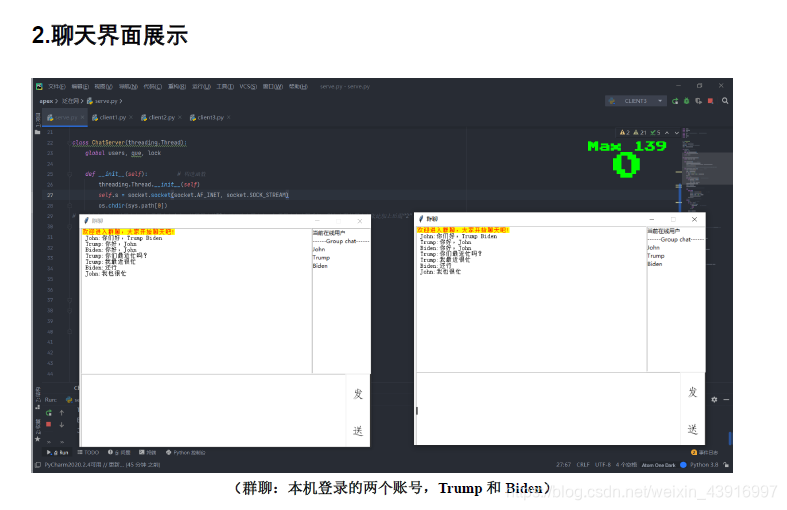The height and width of the screenshot is (510, 787).
Task: Click the blue theme circle in status bar
Action: tap(683, 465)
